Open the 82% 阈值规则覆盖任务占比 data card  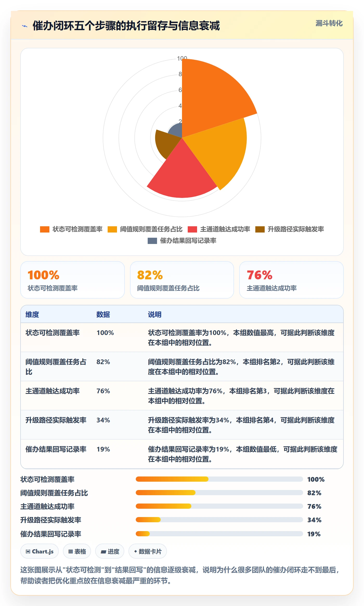point(182,280)
